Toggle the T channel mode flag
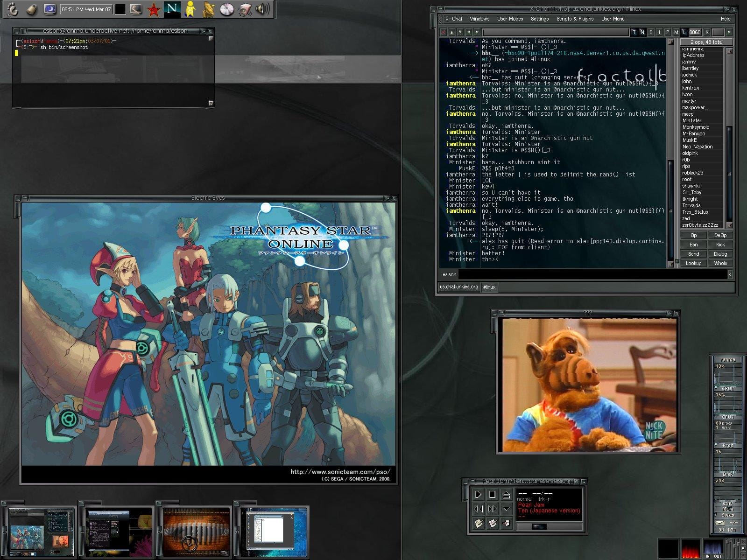747x560 pixels. click(x=634, y=32)
